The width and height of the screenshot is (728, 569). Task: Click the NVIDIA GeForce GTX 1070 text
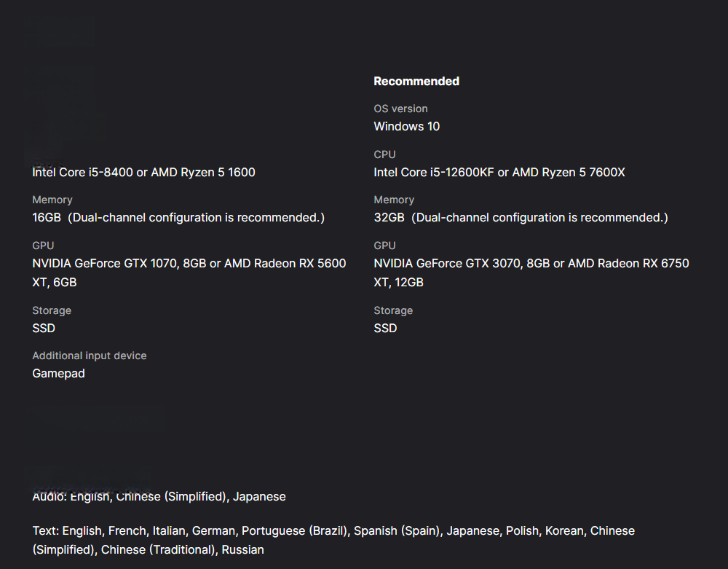189,263
